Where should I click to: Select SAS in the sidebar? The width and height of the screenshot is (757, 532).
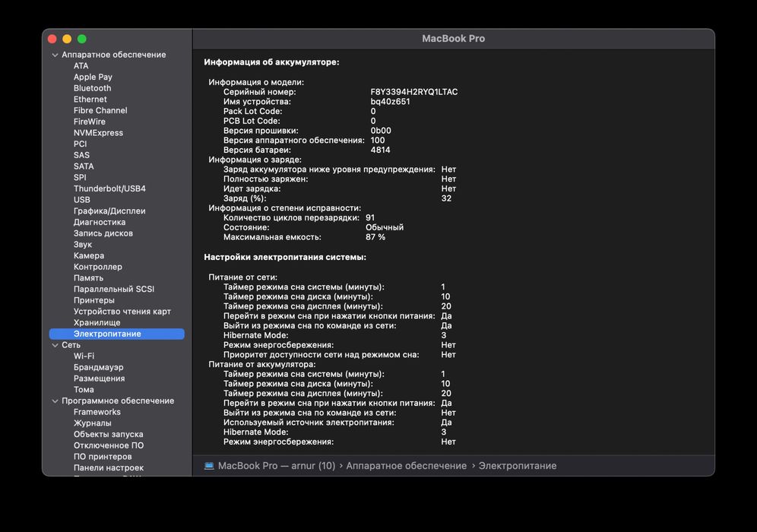coord(81,155)
